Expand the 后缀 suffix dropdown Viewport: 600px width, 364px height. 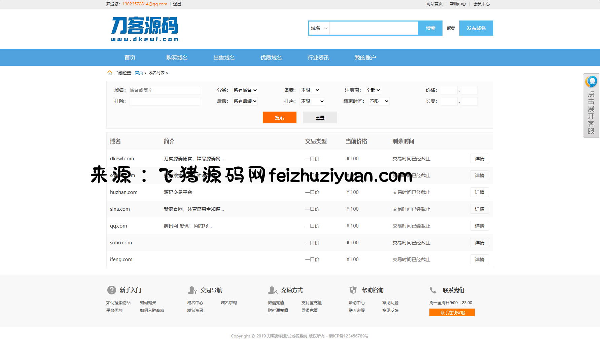point(245,101)
